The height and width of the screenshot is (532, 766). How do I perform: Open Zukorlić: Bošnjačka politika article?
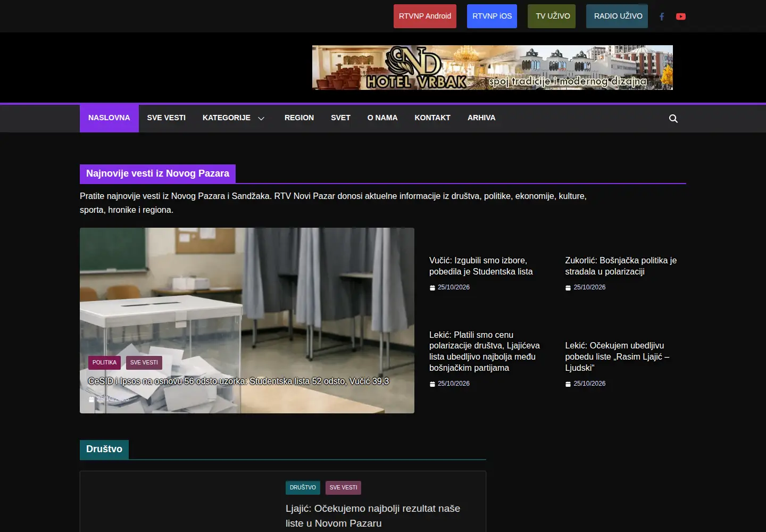(621, 266)
